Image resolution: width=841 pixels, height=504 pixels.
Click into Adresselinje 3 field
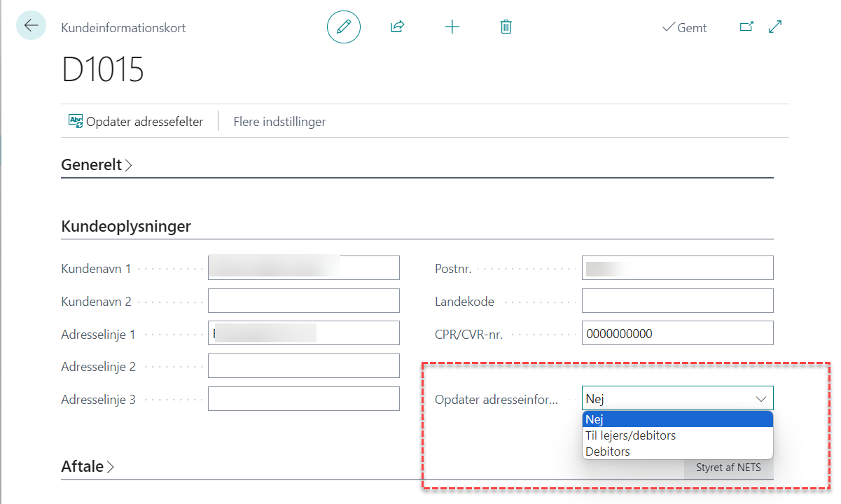303,399
